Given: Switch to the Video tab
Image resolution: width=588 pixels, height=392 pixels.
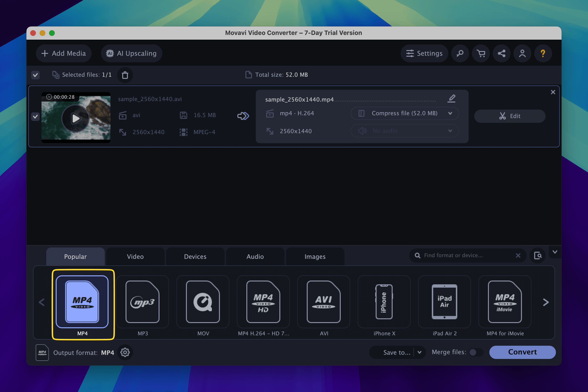Looking at the screenshot, I should point(135,256).
